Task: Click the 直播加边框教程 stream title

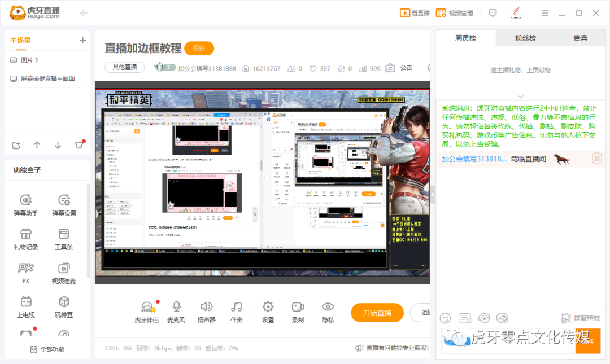Action: coord(143,48)
